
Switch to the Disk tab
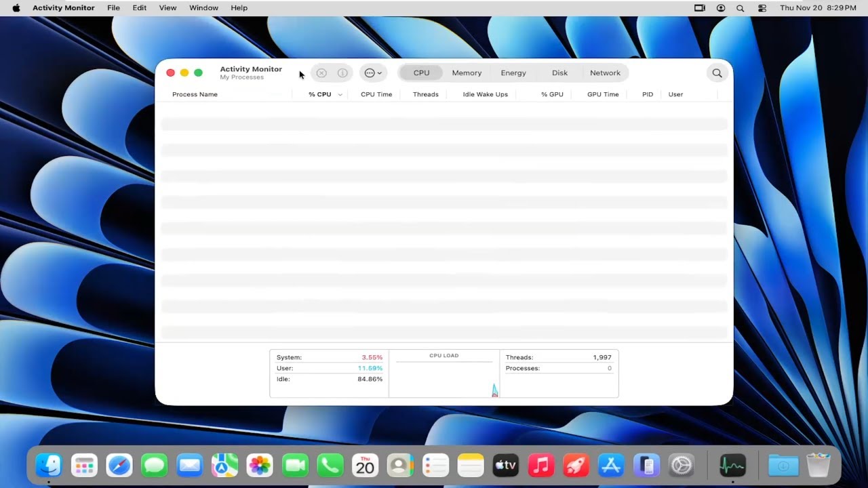point(559,73)
